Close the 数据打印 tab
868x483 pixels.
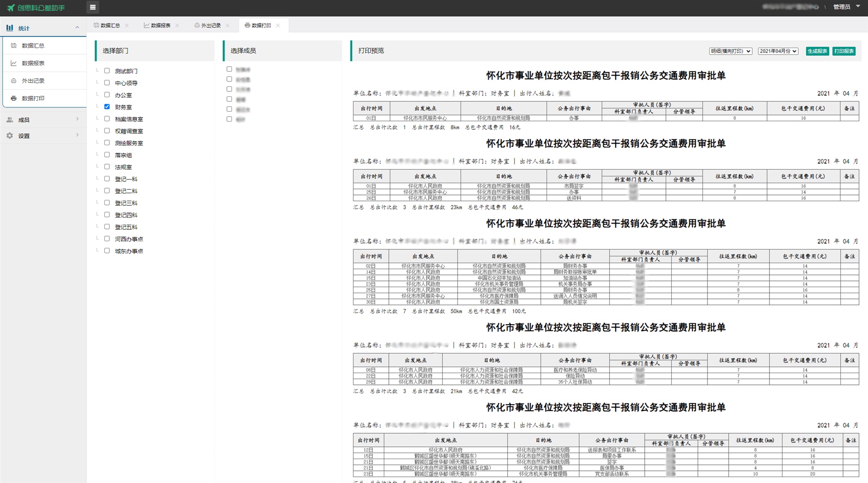[278, 25]
